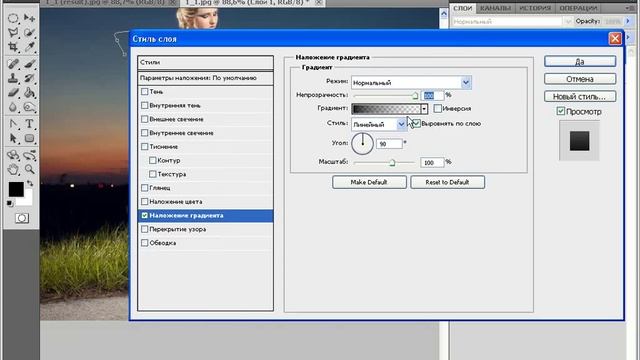Select the 3D Orbit camera tool
The height and width of the screenshot is (360, 640).
[29, 155]
